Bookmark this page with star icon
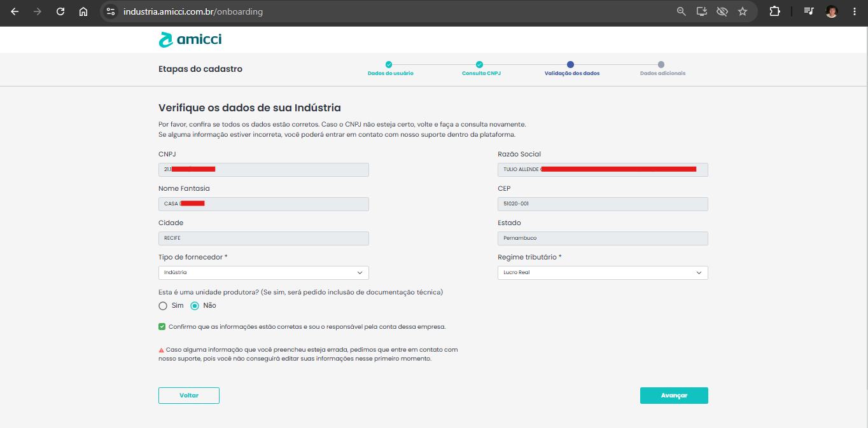Image resolution: width=868 pixels, height=428 pixels. (743, 11)
